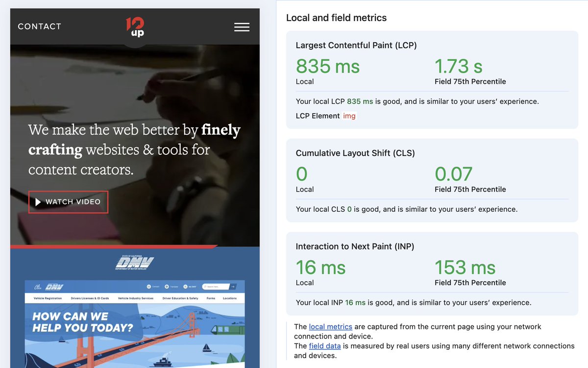Open the Vehicle Registration menu
Screen dimensions: 588x368
[x=47, y=298]
